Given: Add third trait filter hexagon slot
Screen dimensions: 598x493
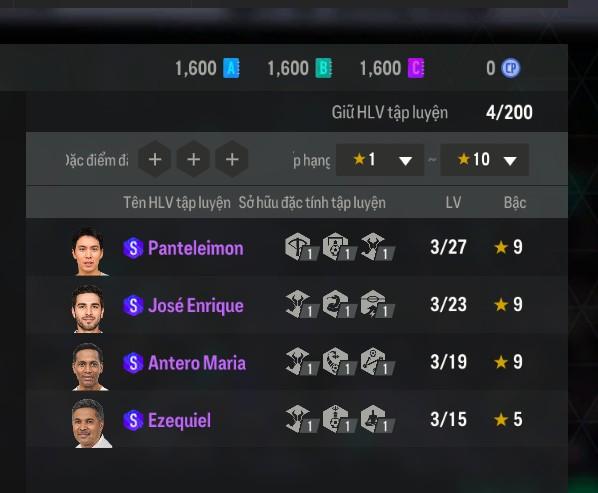Looking at the screenshot, I should 232,159.
